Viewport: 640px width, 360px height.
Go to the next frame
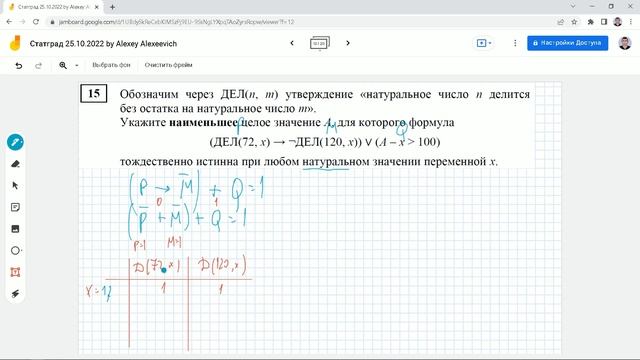(348, 43)
